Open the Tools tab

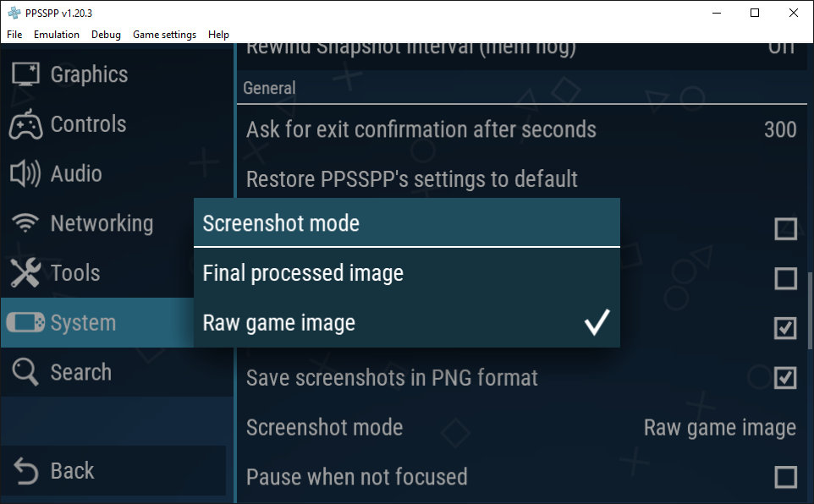97,273
